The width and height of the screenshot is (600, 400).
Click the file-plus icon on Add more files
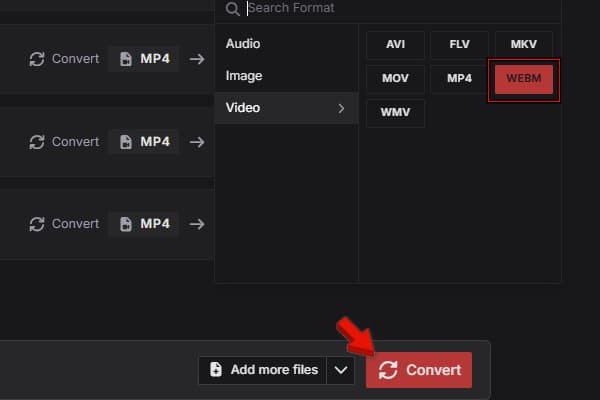coord(216,370)
